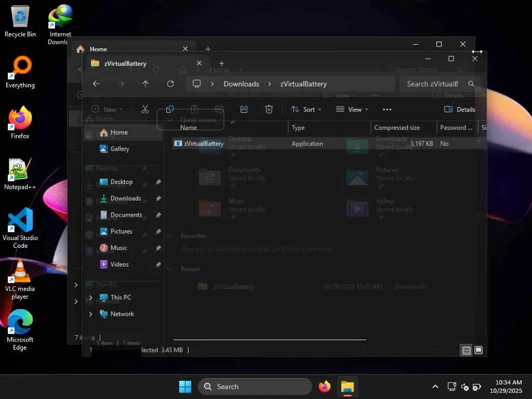Show hidden system tray icons

click(x=435, y=387)
